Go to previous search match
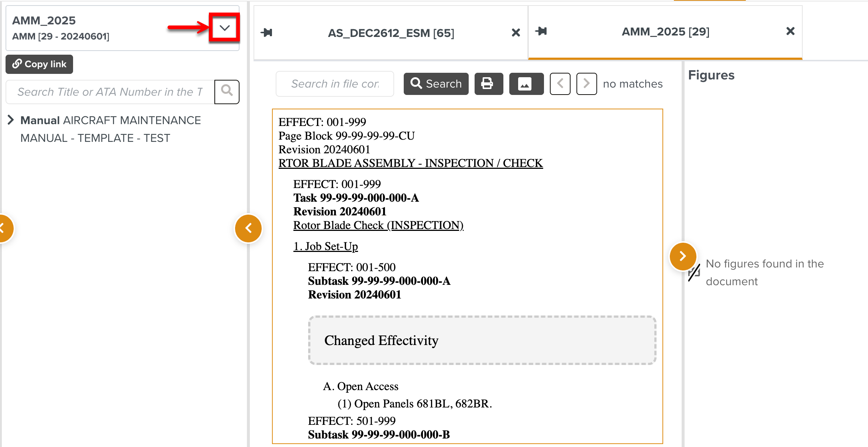Screen dimensions: 868x447 560,84
